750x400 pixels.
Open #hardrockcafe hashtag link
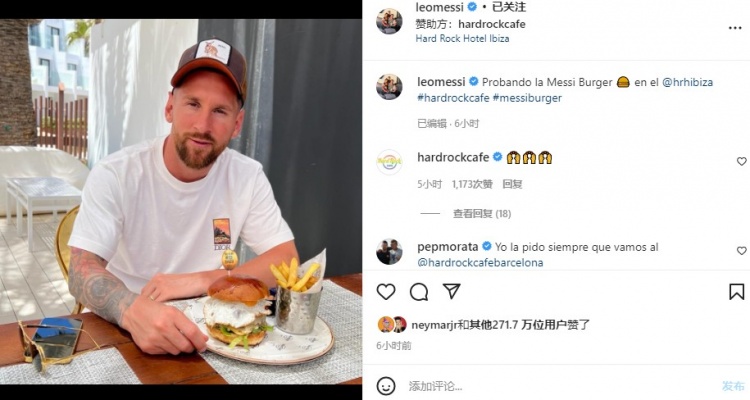(x=453, y=98)
